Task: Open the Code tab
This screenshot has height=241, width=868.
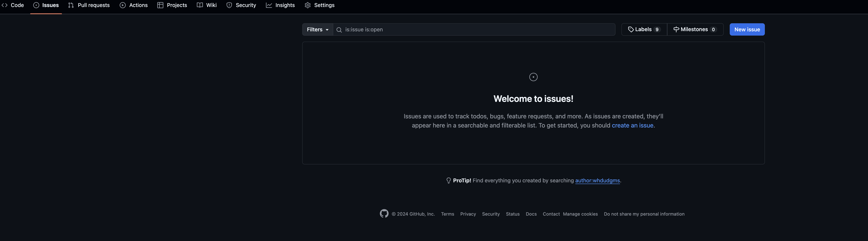Action: 12,5
